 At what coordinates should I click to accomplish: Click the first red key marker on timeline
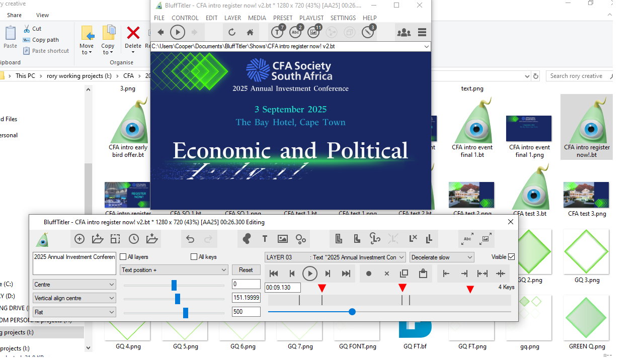click(x=322, y=288)
